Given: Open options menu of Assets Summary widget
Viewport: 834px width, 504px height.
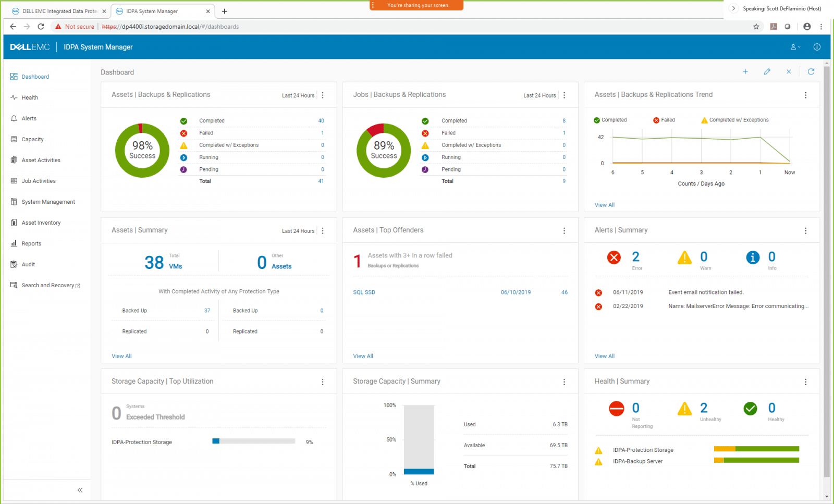Looking at the screenshot, I should click(x=323, y=231).
